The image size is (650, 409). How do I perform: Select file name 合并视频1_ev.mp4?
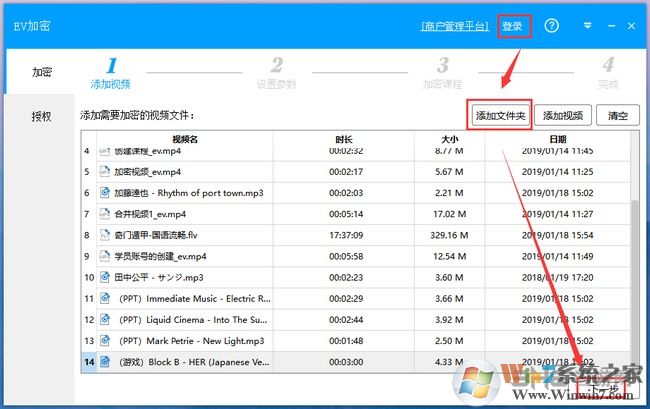coord(150,214)
